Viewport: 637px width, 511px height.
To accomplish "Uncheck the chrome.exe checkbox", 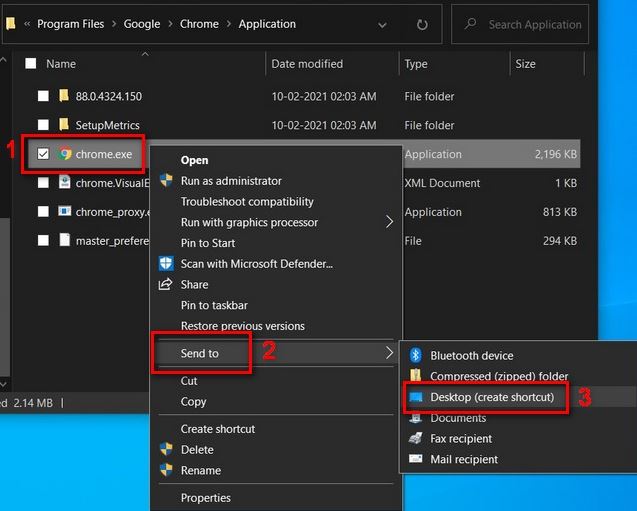I will click(43, 154).
